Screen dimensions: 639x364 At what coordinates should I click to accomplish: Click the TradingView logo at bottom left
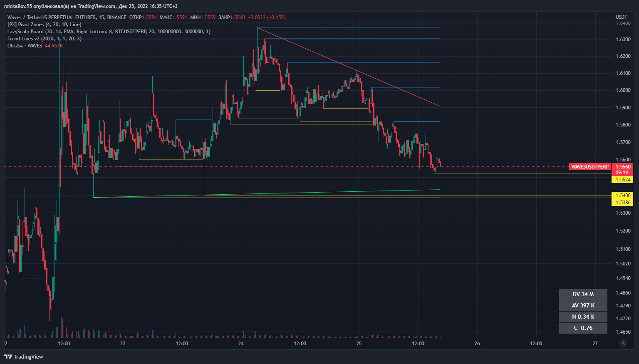click(x=24, y=357)
